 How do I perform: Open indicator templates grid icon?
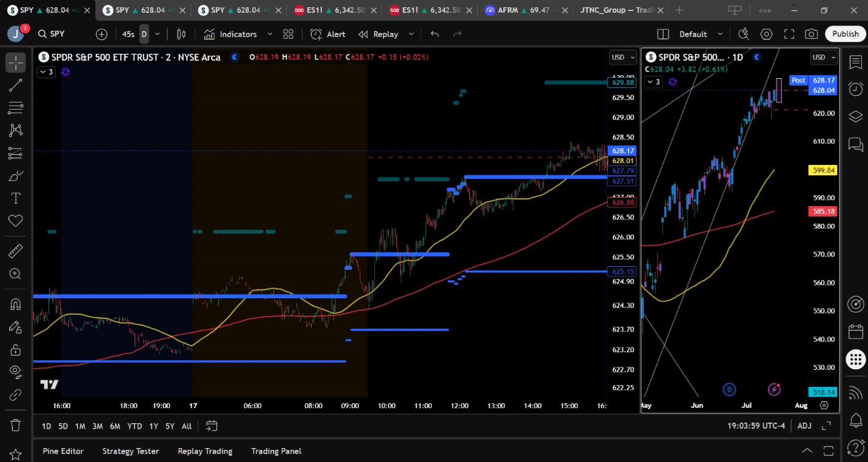(288, 35)
